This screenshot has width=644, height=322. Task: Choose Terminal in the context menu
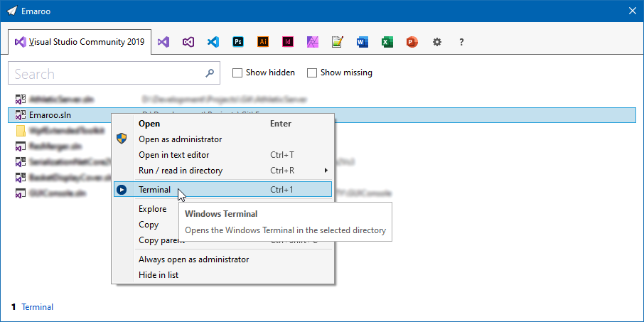coord(223,190)
